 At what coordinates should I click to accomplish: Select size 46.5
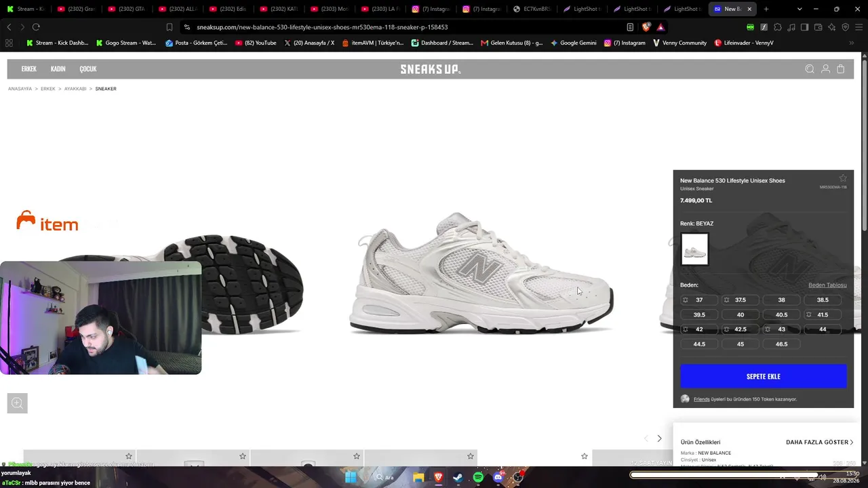click(x=781, y=344)
